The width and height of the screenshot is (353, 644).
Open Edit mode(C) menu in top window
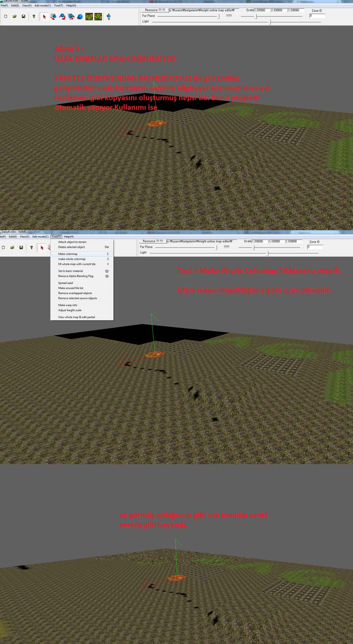tap(43, 6)
